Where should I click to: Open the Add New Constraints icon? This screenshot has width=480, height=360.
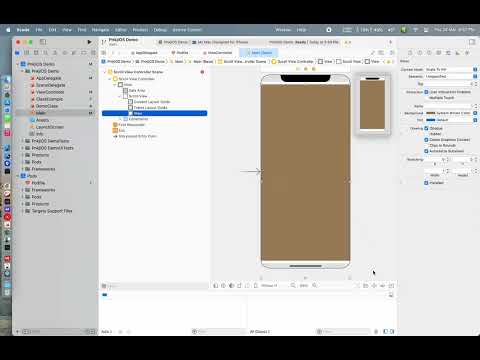(374, 286)
